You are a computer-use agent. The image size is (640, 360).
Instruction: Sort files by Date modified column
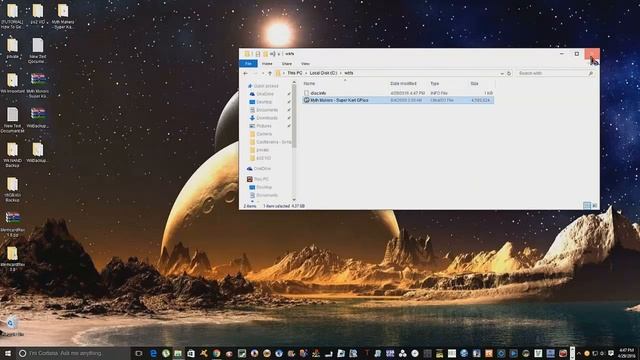click(x=403, y=83)
